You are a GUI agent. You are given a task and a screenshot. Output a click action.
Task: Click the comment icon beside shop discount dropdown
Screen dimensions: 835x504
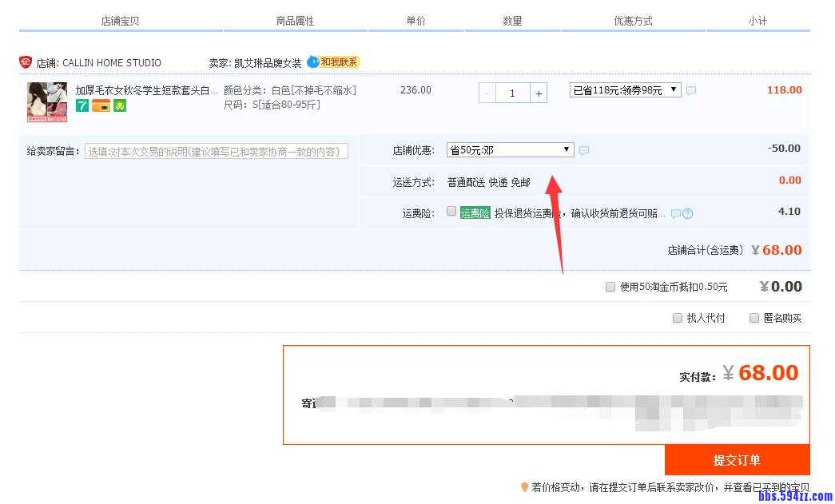pos(584,150)
